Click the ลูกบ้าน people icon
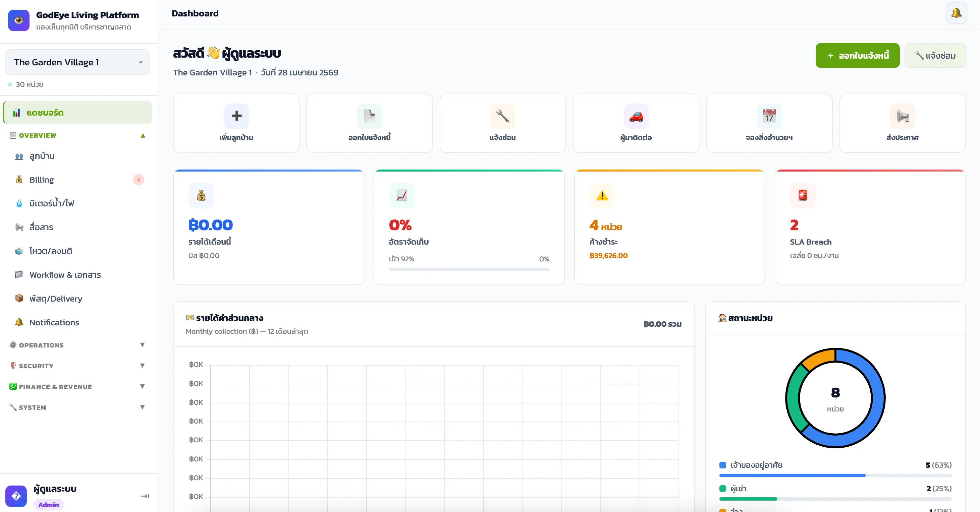980x512 pixels. 19,156
